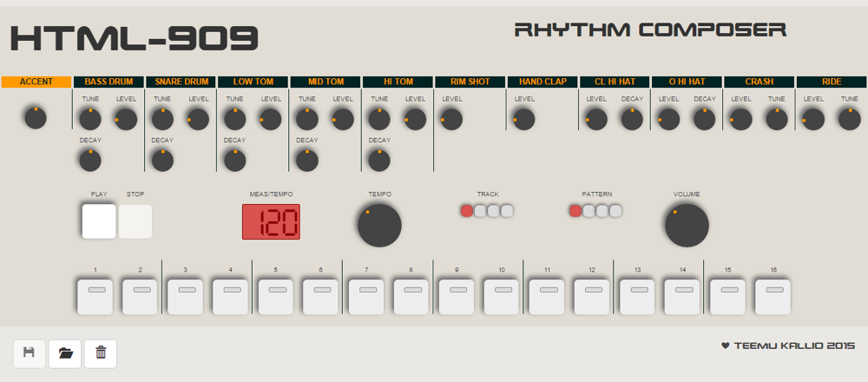Select the Bass Drum instrument label

(x=108, y=82)
